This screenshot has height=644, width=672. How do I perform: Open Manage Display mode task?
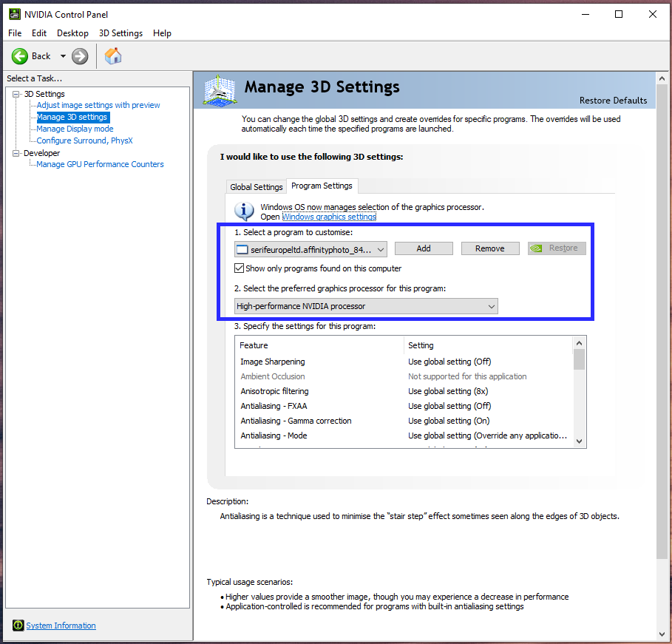click(x=75, y=129)
